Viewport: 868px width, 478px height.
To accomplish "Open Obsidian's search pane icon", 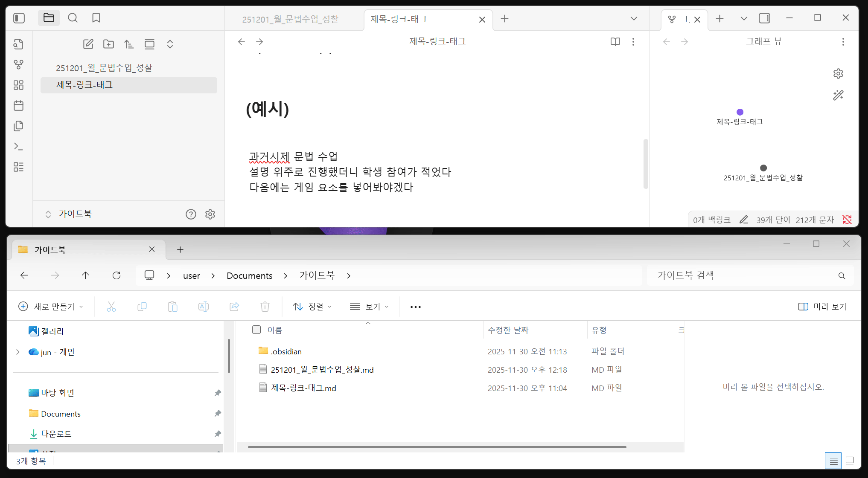I will click(73, 18).
